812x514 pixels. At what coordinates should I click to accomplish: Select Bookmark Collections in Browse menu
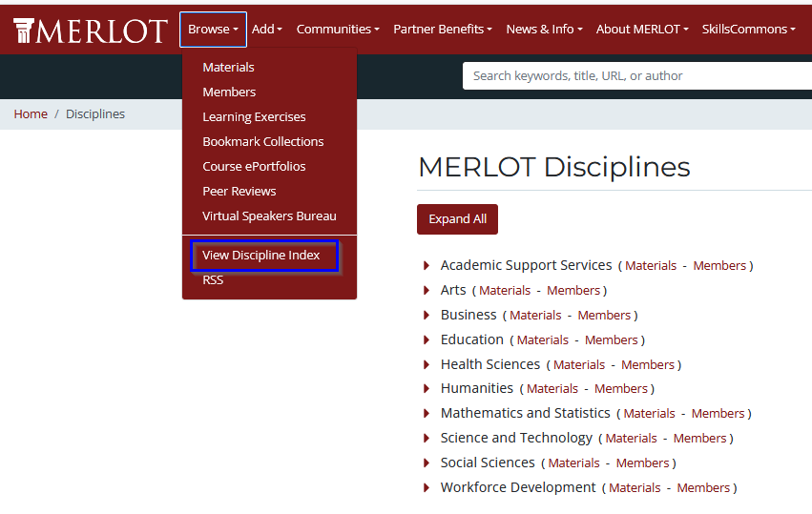pyautogui.click(x=263, y=142)
